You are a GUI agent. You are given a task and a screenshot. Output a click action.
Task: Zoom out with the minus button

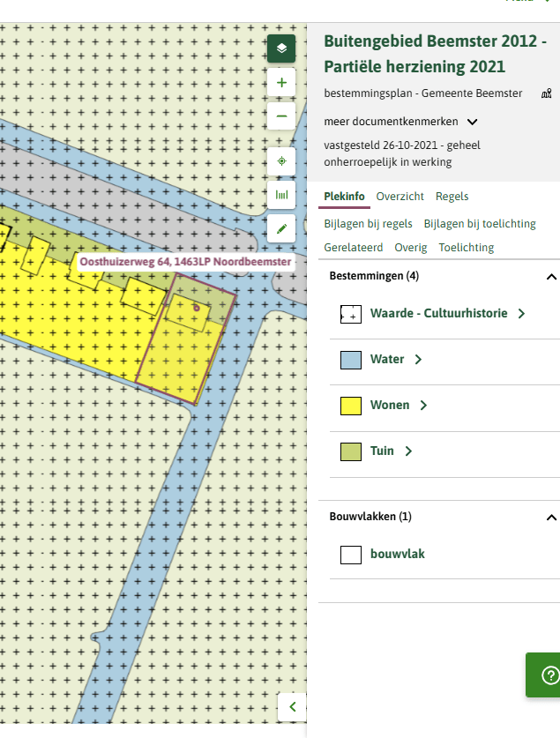click(x=281, y=116)
